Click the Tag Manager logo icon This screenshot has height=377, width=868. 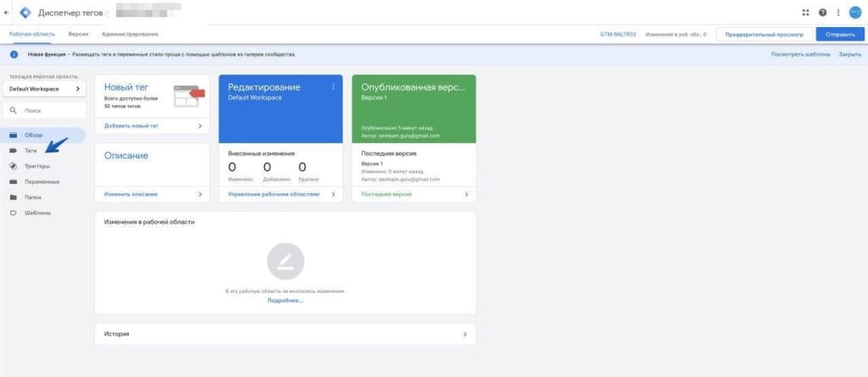(x=25, y=13)
